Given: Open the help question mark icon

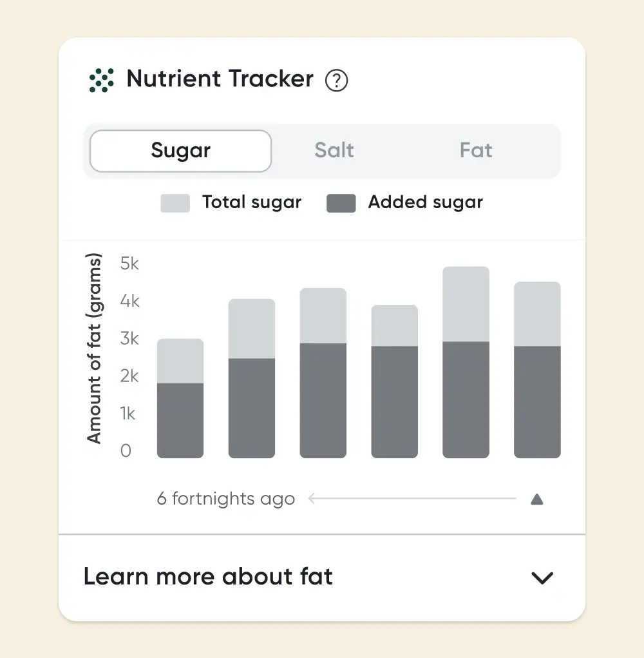Looking at the screenshot, I should (336, 81).
